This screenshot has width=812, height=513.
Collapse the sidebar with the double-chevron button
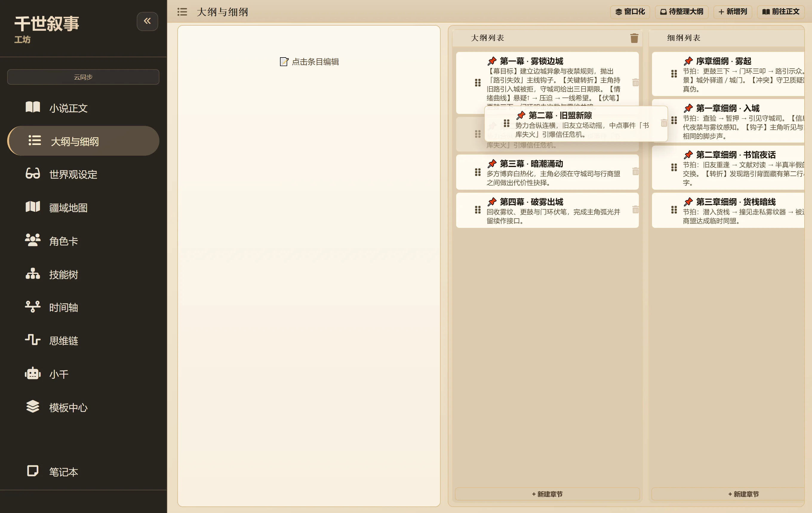(x=147, y=21)
